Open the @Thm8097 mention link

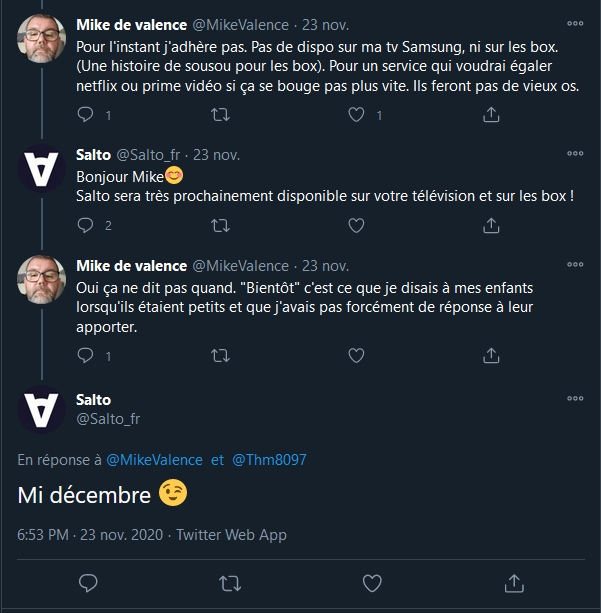269,460
